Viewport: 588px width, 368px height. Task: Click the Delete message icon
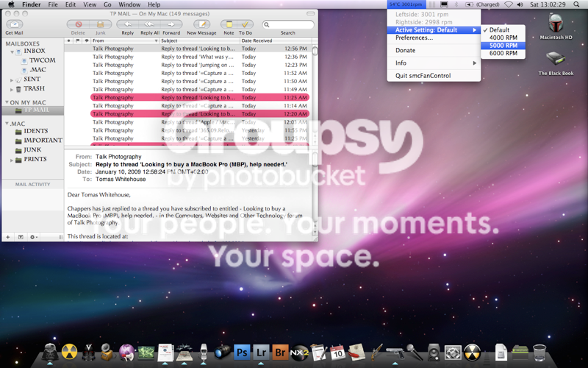79,24
